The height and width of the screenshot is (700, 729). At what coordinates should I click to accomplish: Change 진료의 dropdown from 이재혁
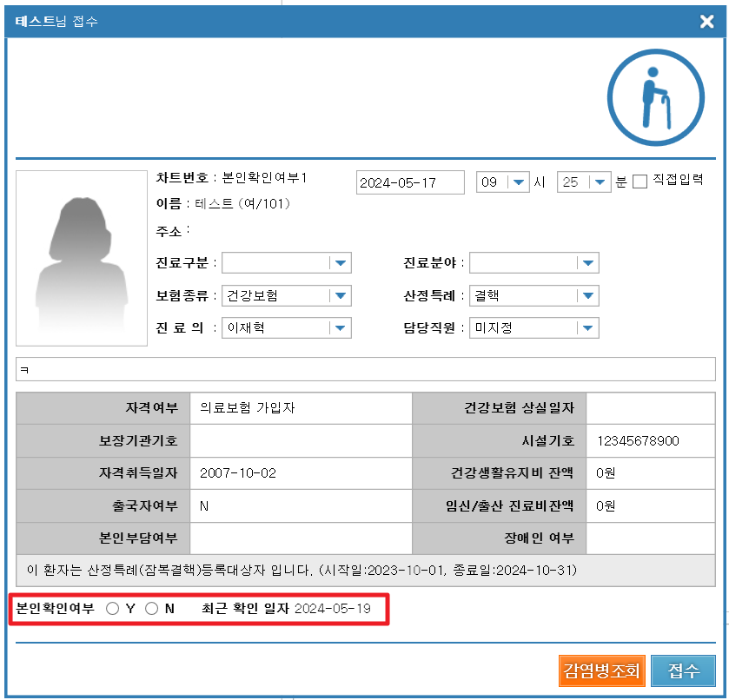pos(340,327)
